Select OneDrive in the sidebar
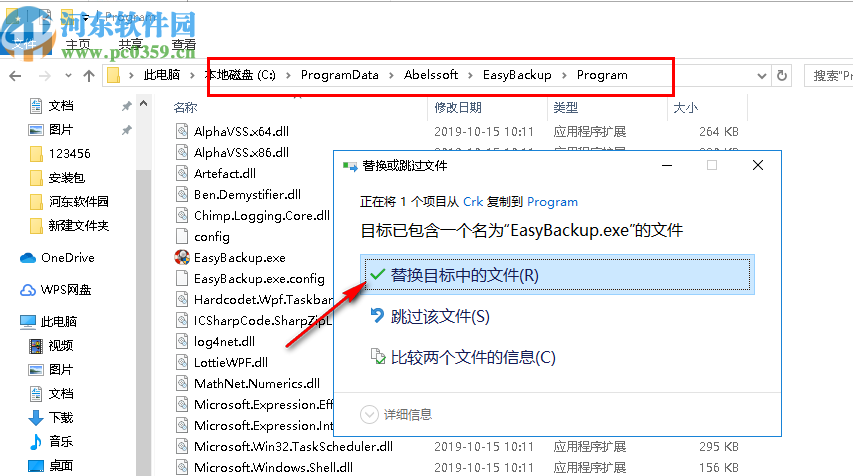The image size is (853, 476). pyautogui.click(x=67, y=257)
